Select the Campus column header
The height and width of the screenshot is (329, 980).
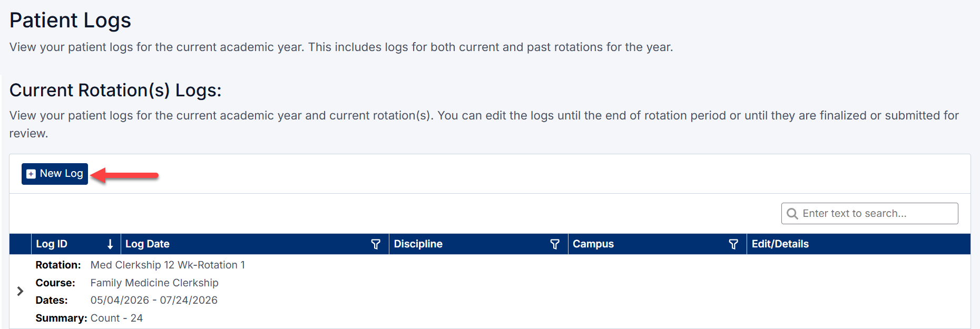click(x=593, y=244)
